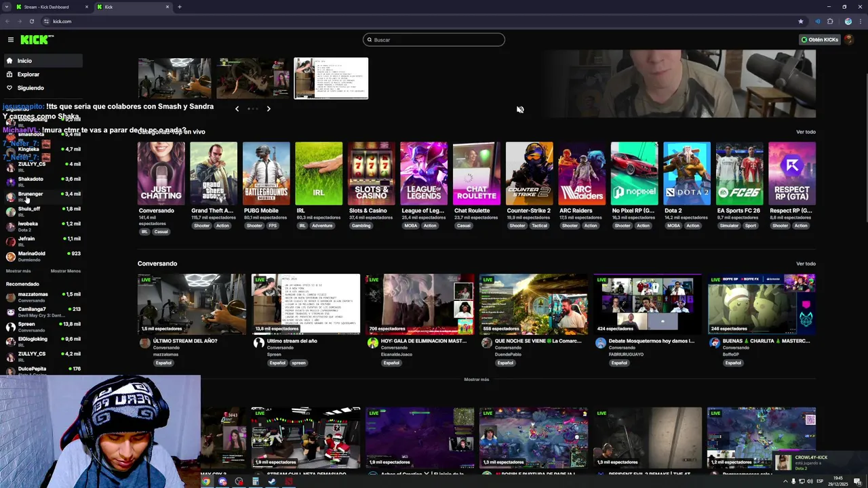
Task: Close the Kick browser tab
Action: pyautogui.click(x=167, y=7)
